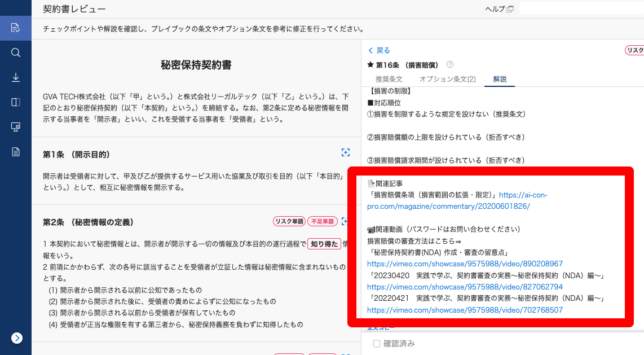Switch to the オプション条文(2) tab
The image size is (644, 355).
tap(448, 79)
